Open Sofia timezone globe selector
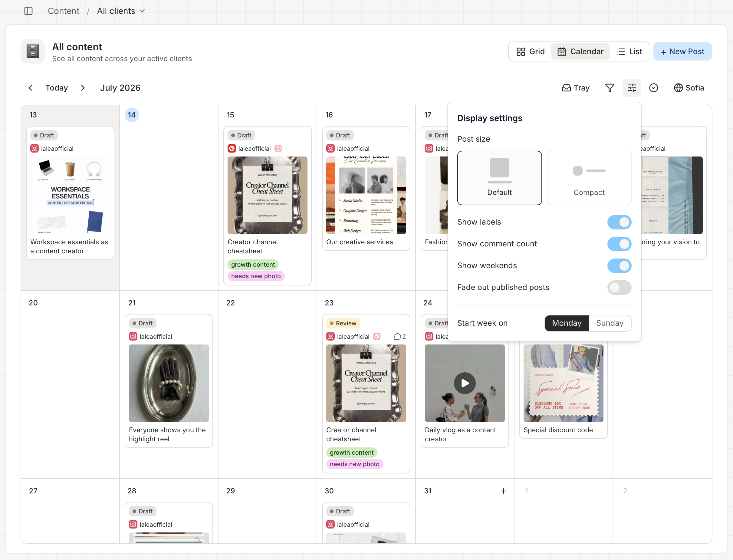 [x=689, y=88]
